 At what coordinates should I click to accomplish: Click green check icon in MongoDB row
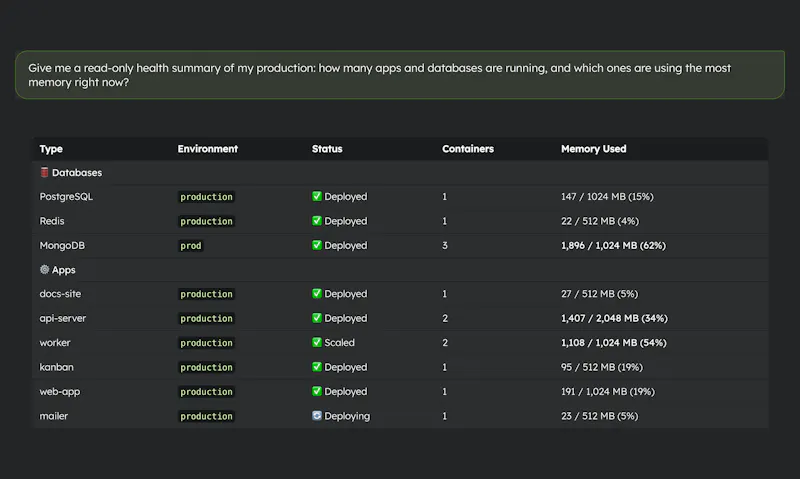(x=317, y=245)
